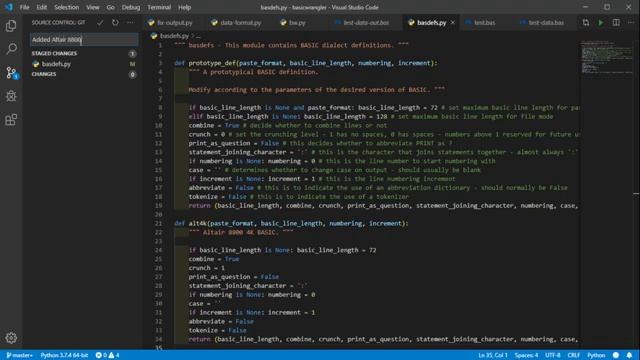The width and height of the screenshot is (640, 360).
Task: Open the Help menu
Action: coord(184,7)
